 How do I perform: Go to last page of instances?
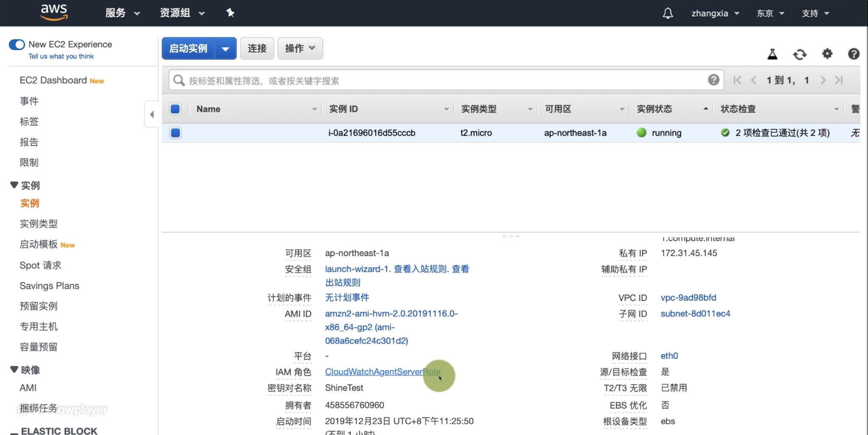(x=839, y=80)
